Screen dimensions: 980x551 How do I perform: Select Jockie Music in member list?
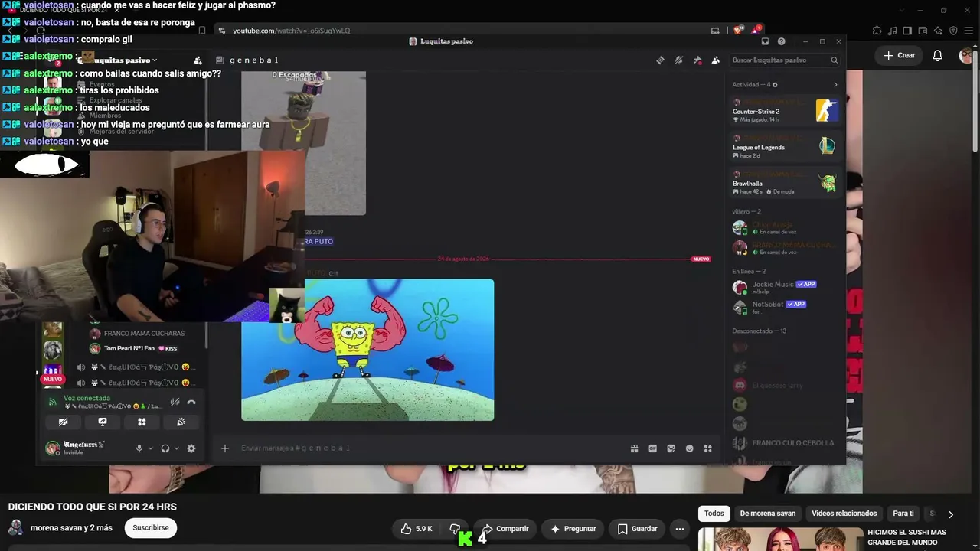(786, 287)
